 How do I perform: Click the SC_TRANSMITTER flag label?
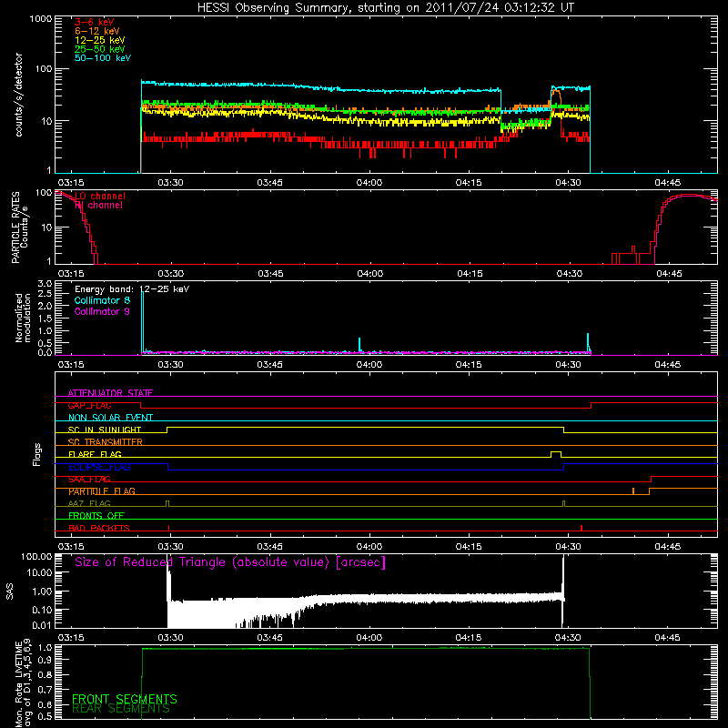pos(106,442)
